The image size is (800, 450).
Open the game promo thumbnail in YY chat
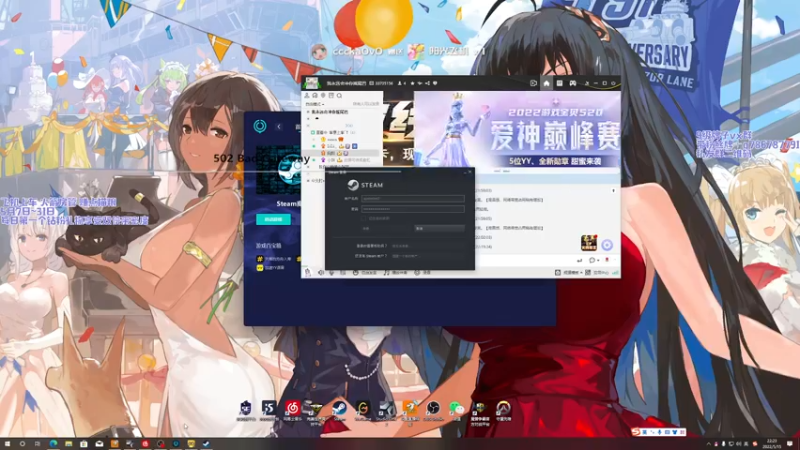[x=589, y=243]
